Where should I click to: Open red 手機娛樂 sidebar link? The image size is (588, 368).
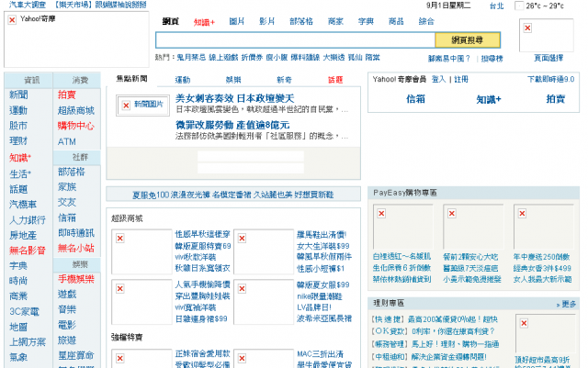coord(76,279)
